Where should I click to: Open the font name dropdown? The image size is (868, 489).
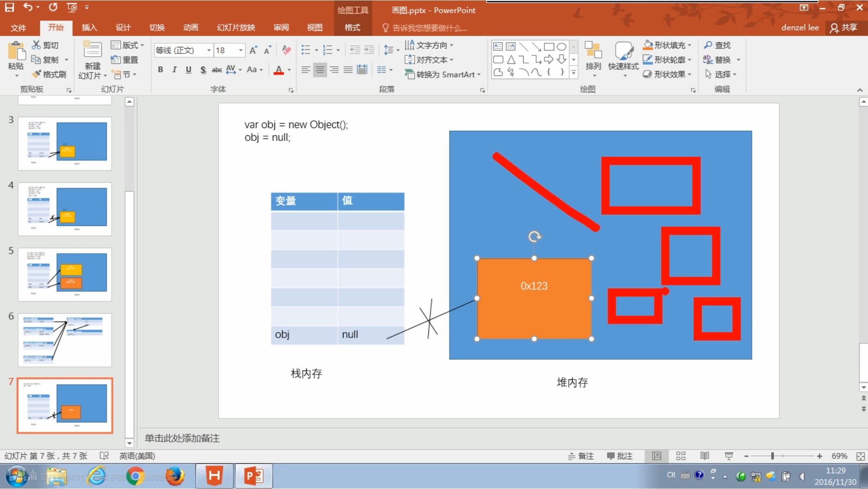(x=209, y=50)
